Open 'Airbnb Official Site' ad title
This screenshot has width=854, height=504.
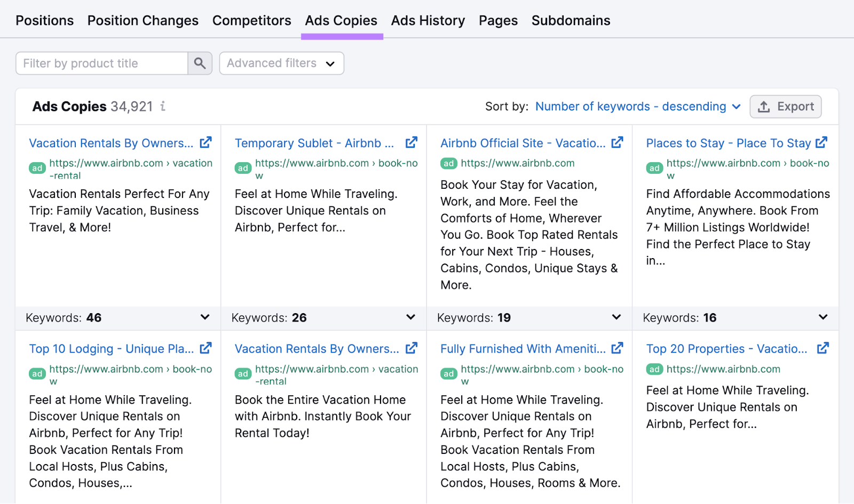pos(523,143)
